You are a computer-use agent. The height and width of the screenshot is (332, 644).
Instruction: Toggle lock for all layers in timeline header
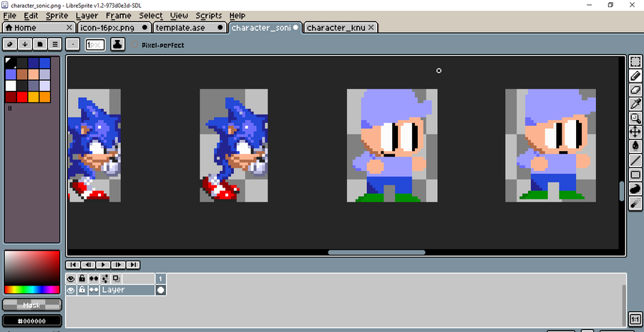click(82, 278)
